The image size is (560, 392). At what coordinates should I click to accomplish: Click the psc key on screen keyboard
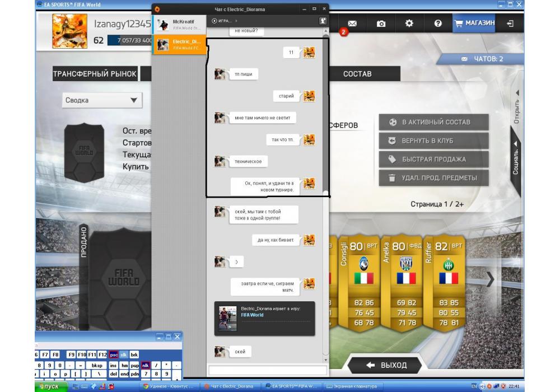tap(114, 355)
